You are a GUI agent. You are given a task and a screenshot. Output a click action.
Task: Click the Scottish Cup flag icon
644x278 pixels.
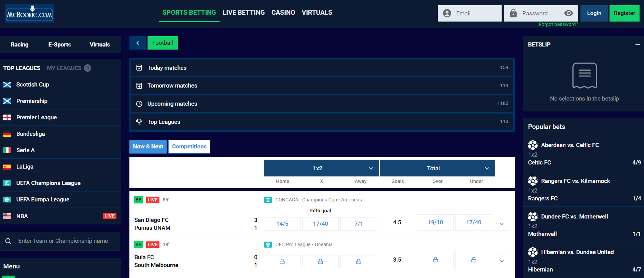7,84
